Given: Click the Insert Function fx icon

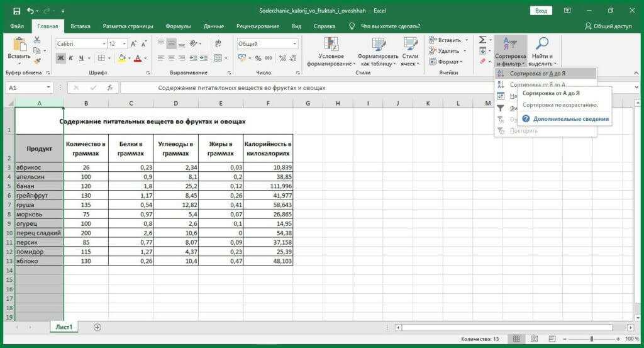Looking at the screenshot, I should coord(110,88).
